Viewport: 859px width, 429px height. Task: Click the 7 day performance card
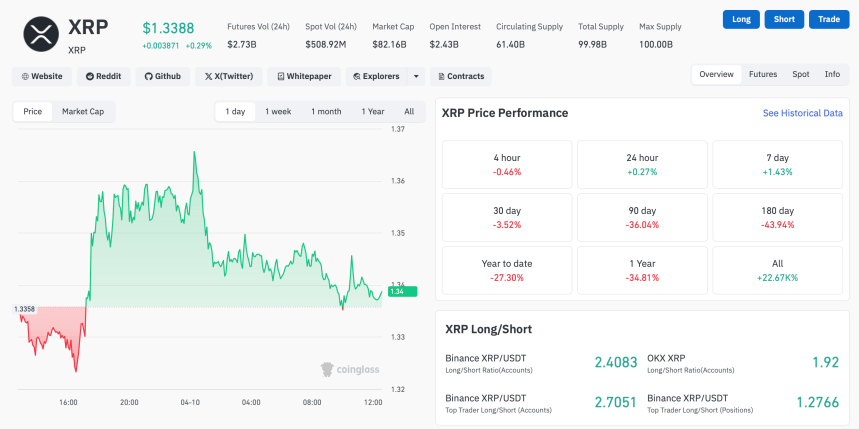point(777,164)
